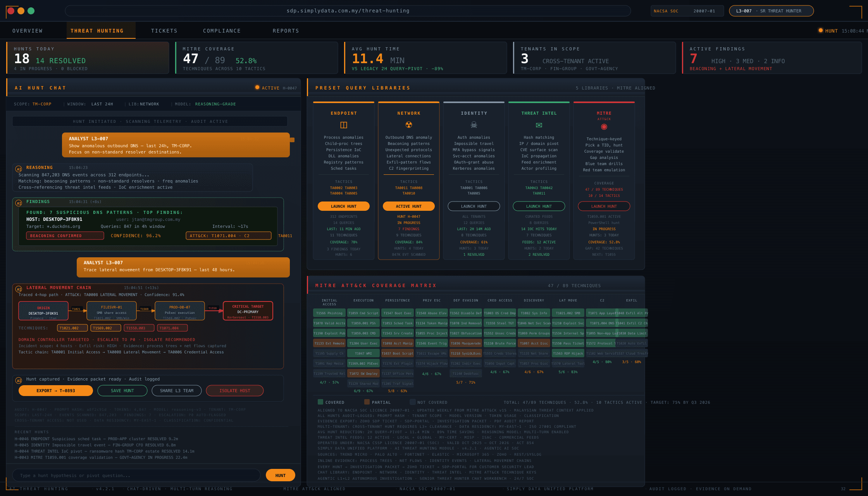Viewport: 868px width, 496px height.
Task: Click the Identity skull icon
Action: [474, 125]
